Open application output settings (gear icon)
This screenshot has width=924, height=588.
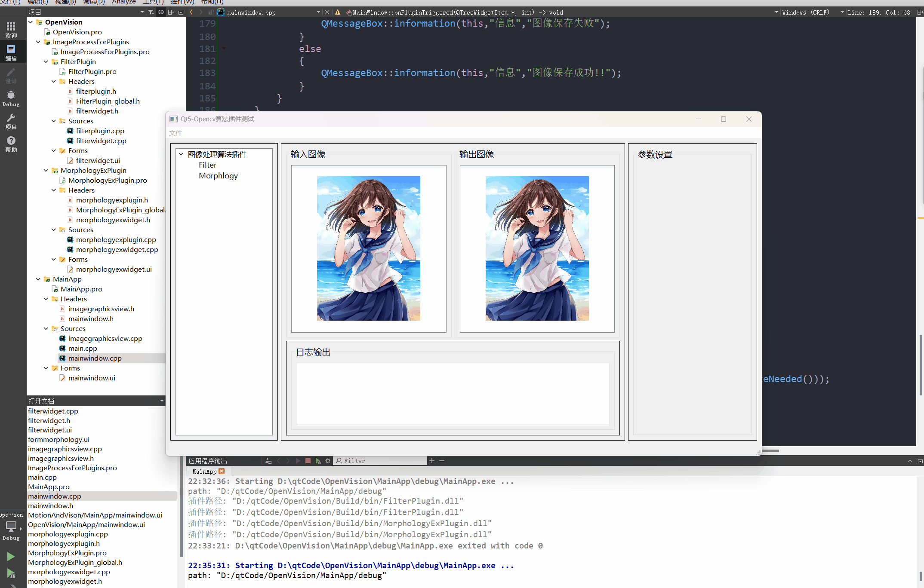[x=328, y=461]
